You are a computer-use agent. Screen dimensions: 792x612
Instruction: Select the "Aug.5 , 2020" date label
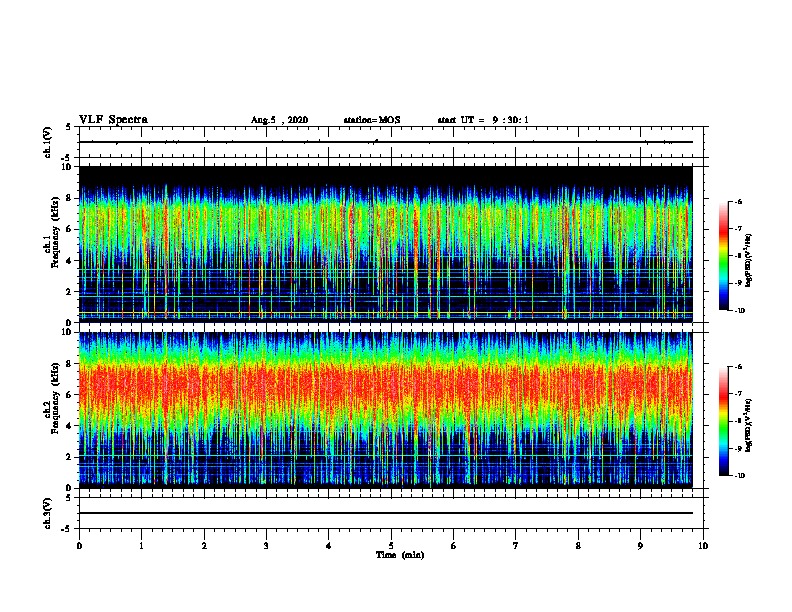point(279,120)
